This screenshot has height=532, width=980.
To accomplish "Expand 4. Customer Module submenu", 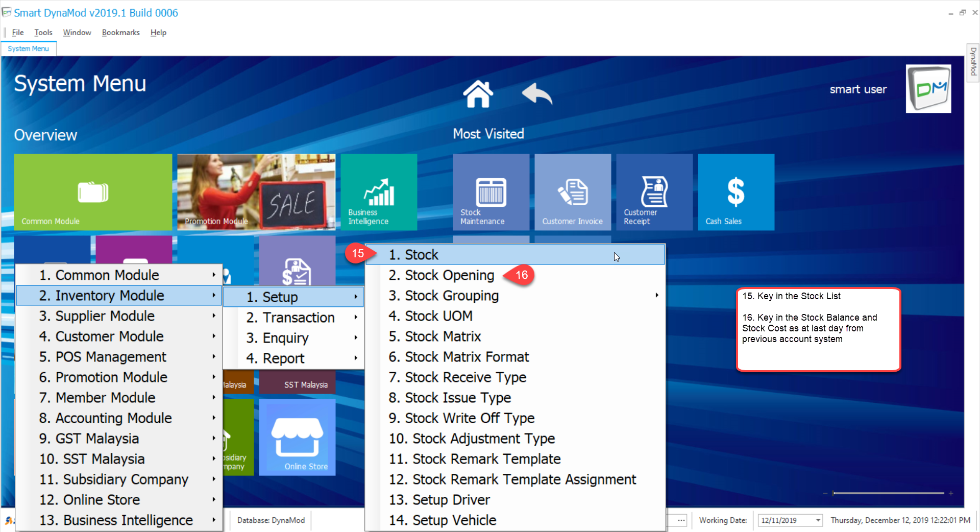I will pyautogui.click(x=119, y=336).
